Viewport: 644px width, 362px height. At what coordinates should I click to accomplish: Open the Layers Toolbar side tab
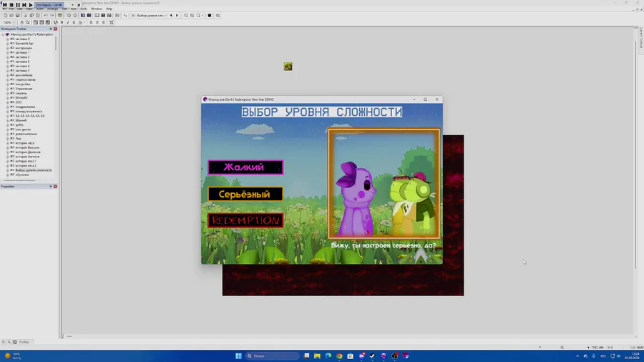[640, 38]
